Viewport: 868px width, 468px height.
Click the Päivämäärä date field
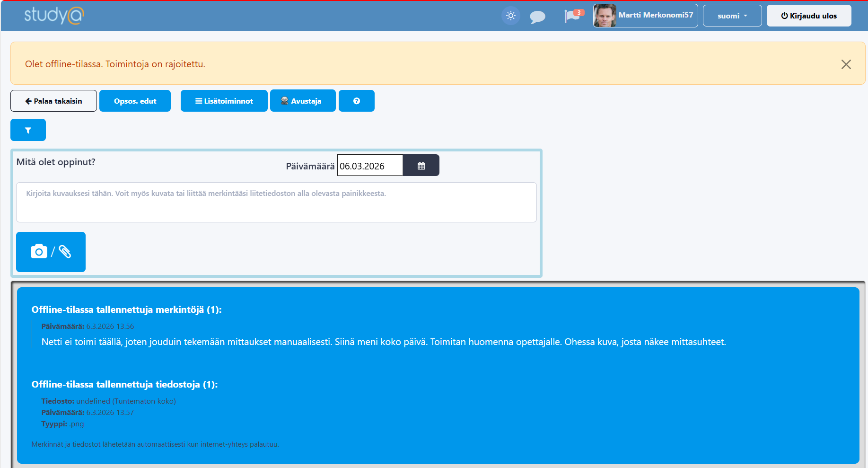click(x=369, y=166)
